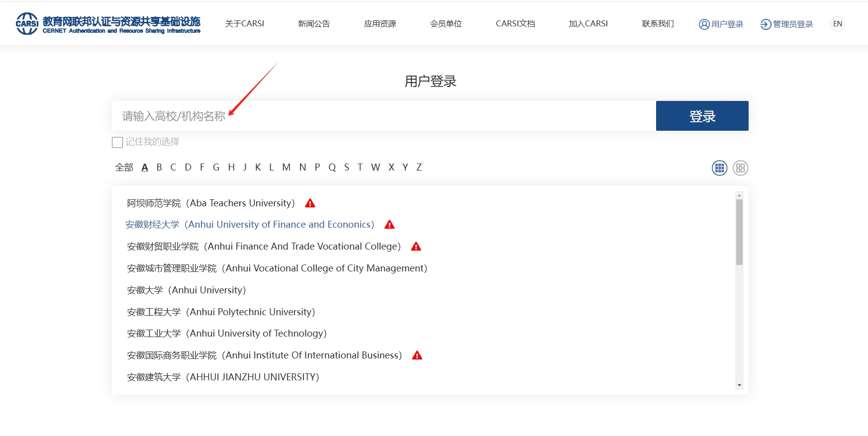Select 安徽财贸职业学院 from the list
Viewport: 868px width, 436px height.
coord(264,246)
